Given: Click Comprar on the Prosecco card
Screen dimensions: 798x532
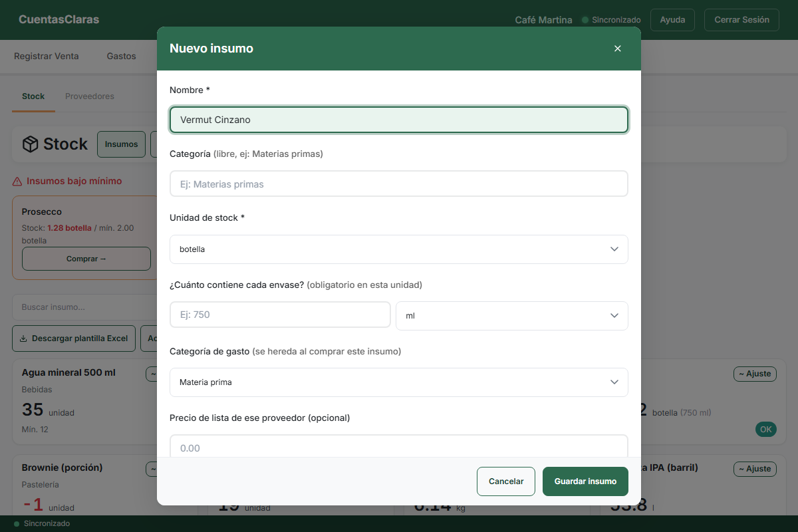Looking at the screenshot, I should point(86,259).
